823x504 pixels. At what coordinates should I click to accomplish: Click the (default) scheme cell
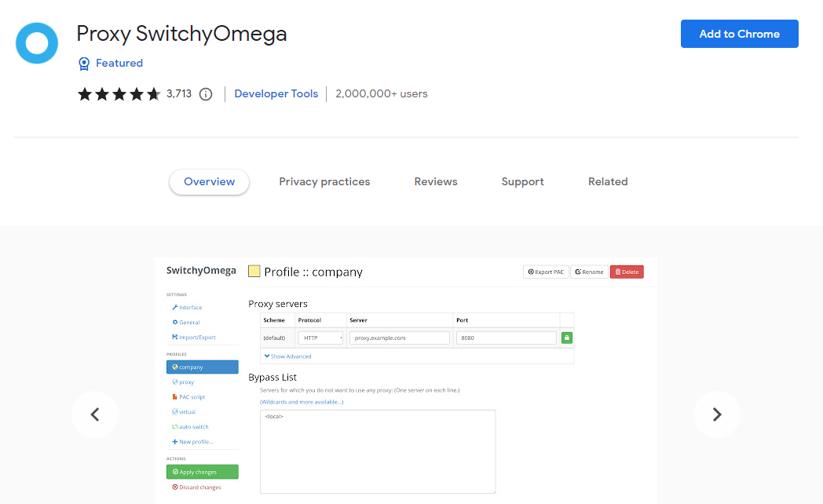tap(274, 338)
